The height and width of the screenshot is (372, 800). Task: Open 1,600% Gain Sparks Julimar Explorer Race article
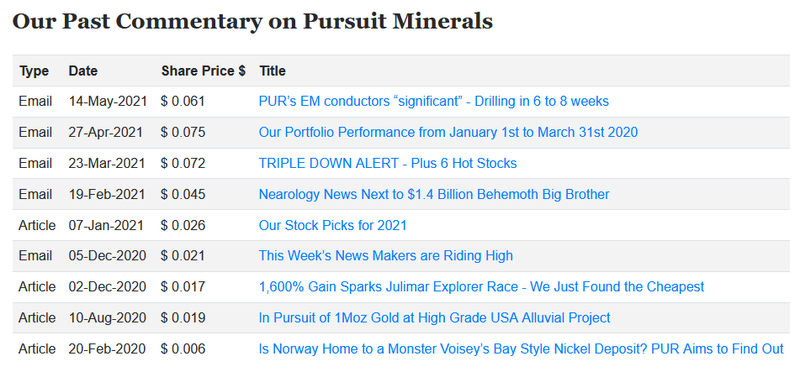[x=481, y=286]
